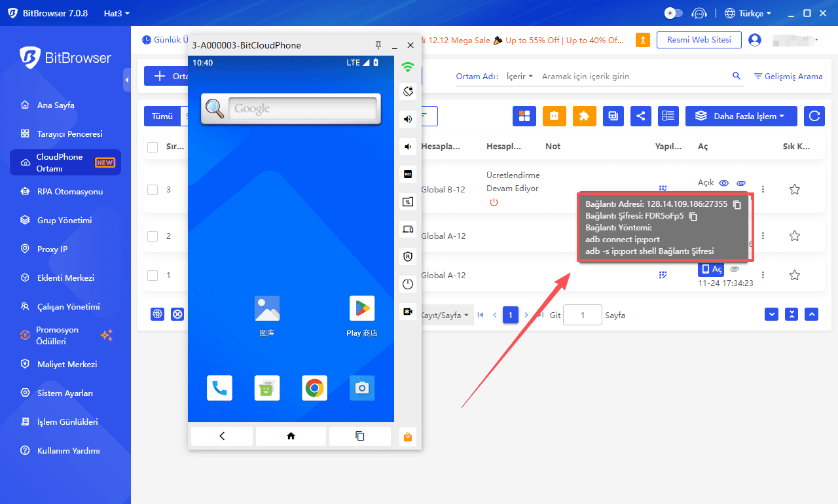The height and width of the screenshot is (504, 838).
Task: Select checkbox for row 2
Action: (x=153, y=236)
